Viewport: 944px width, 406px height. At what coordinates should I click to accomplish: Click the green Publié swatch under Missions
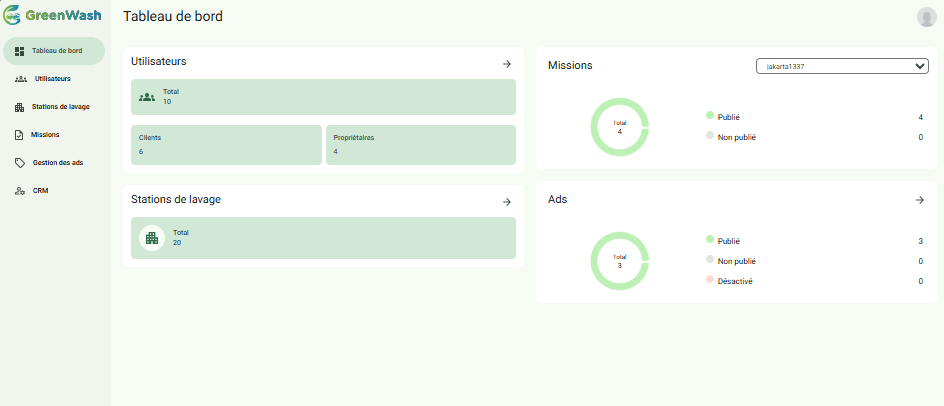coord(710,116)
